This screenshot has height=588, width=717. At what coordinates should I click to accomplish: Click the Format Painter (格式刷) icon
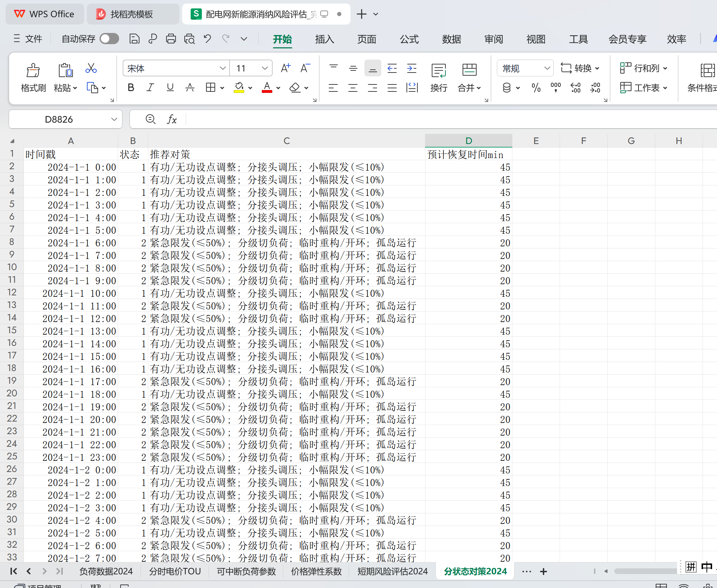pyautogui.click(x=33, y=70)
